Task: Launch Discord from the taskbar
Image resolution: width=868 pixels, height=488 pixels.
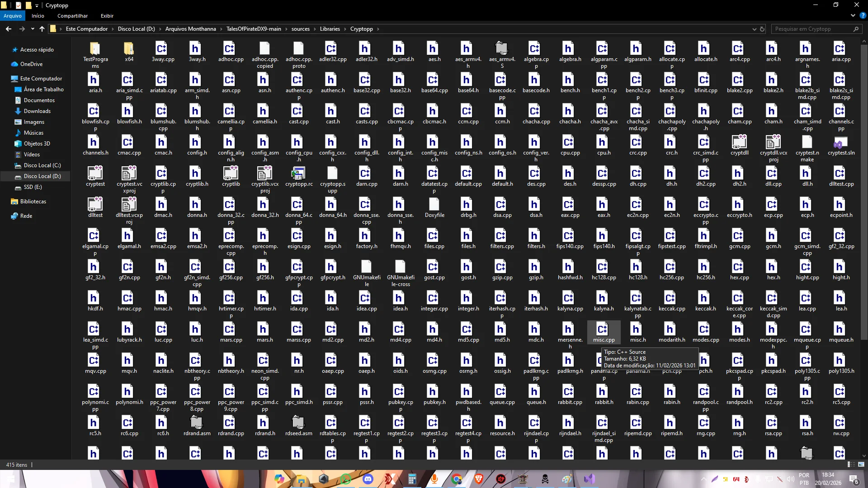Action: (368, 479)
